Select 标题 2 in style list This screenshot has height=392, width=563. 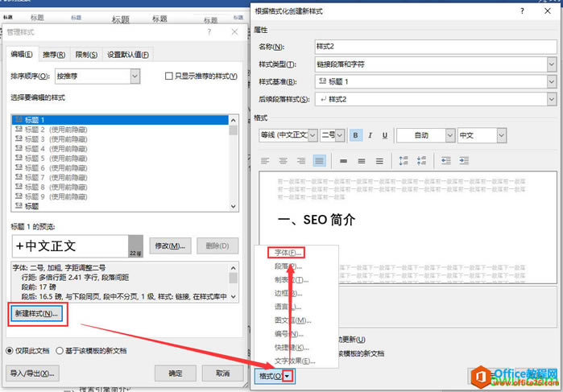click(120, 130)
